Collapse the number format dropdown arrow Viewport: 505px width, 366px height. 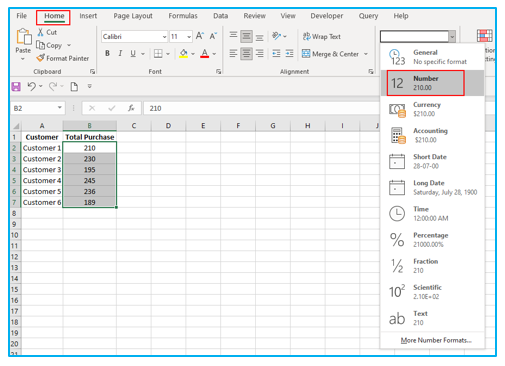pyautogui.click(x=452, y=36)
